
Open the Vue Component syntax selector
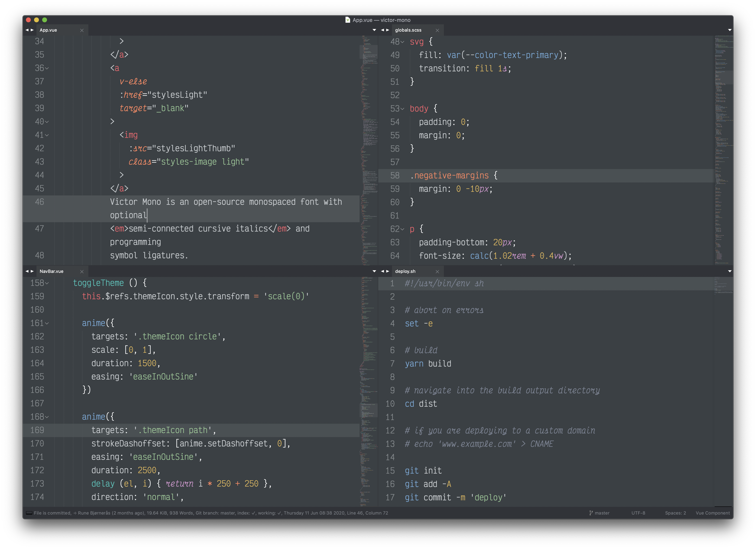(713, 513)
